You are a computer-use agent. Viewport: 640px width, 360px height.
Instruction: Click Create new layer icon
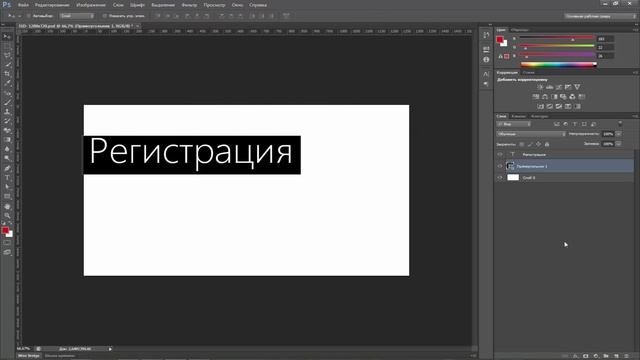point(616,356)
